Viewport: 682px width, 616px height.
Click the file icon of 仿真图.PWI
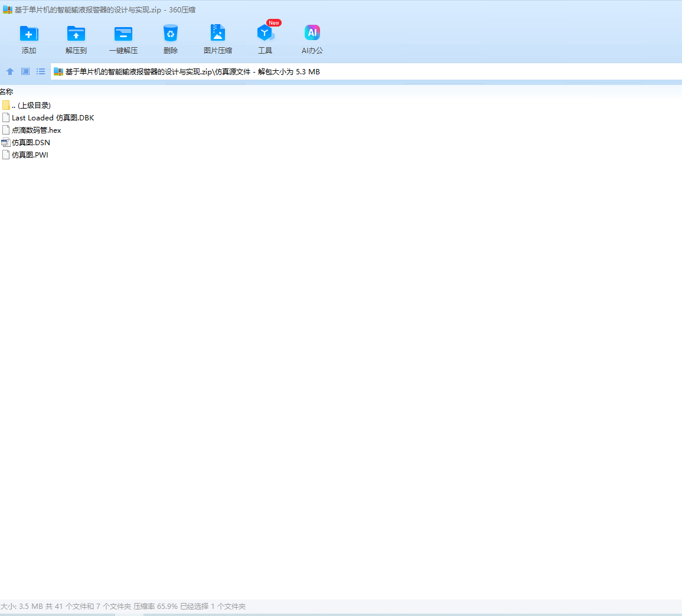pyautogui.click(x=6, y=155)
